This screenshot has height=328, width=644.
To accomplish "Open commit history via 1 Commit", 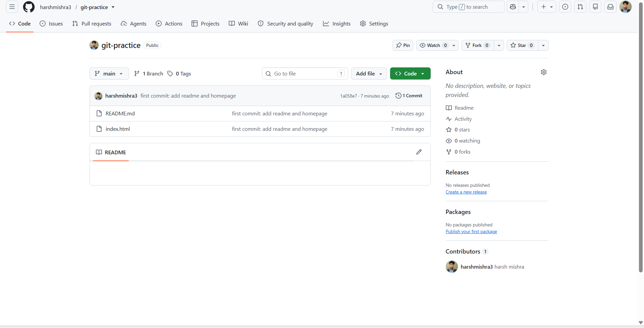I will (x=409, y=96).
